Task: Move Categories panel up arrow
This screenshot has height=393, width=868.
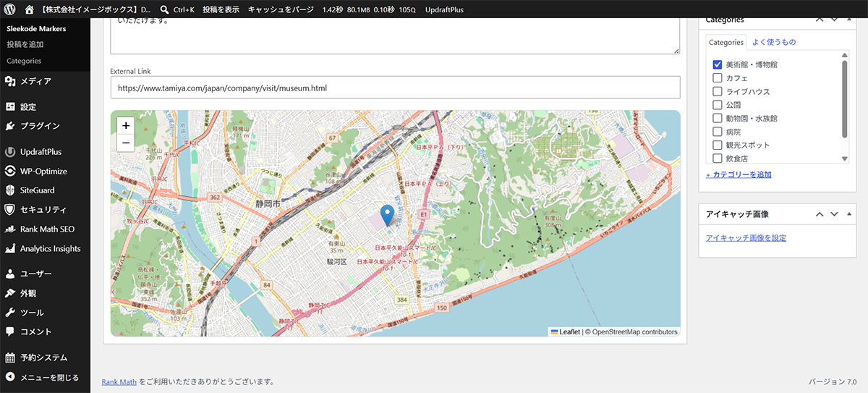Action: pos(820,19)
